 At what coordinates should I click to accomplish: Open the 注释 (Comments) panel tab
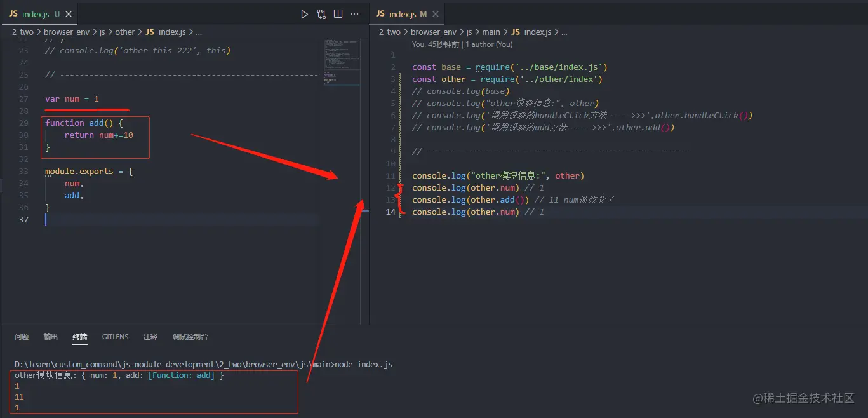point(150,337)
